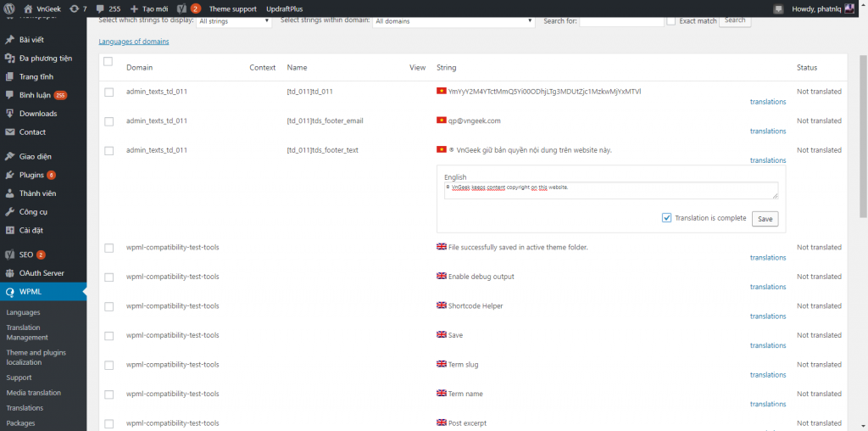The image size is (868, 431).
Task: Click the Contact envelope icon
Action: (x=9, y=132)
